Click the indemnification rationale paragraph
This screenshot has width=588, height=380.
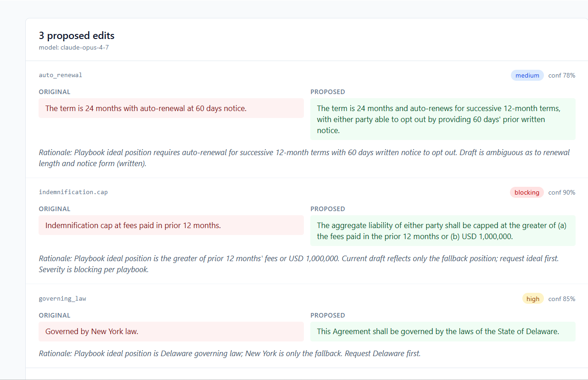[x=299, y=264]
